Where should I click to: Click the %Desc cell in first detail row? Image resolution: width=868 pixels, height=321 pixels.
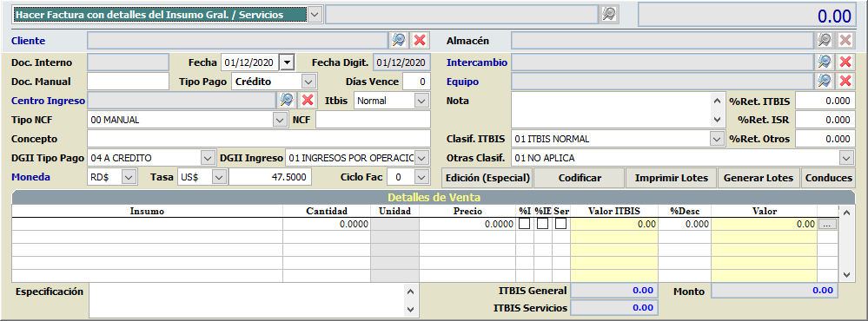pos(684,224)
